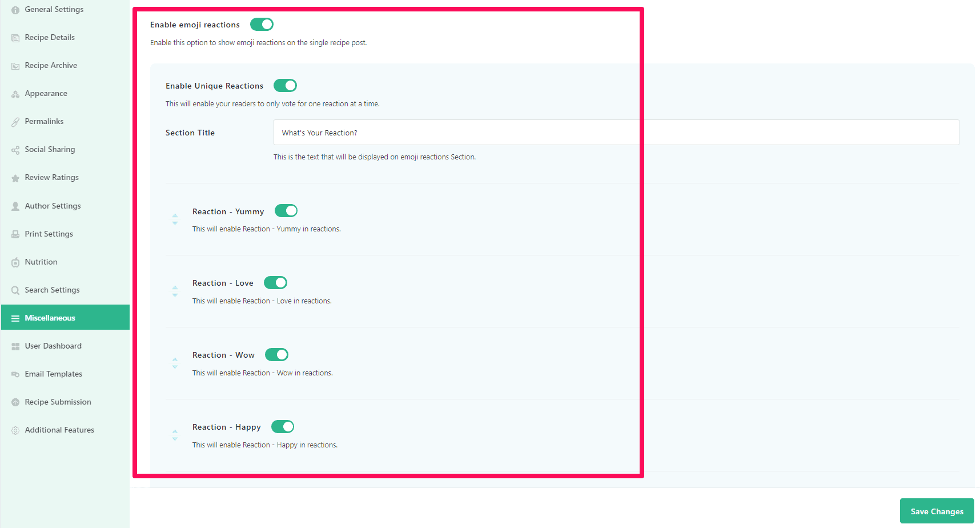980x528 pixels.
Task: Click the Additional Features gear icon
Action: (15, 430)
